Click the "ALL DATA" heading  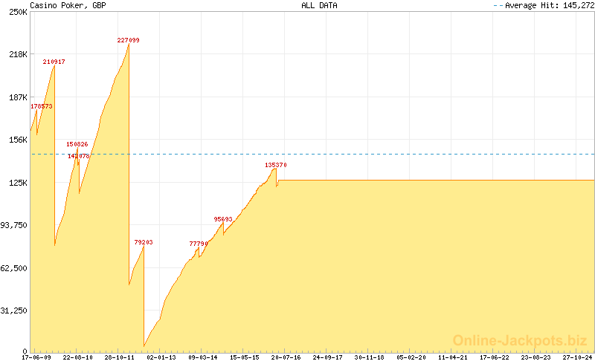[319, 4]
